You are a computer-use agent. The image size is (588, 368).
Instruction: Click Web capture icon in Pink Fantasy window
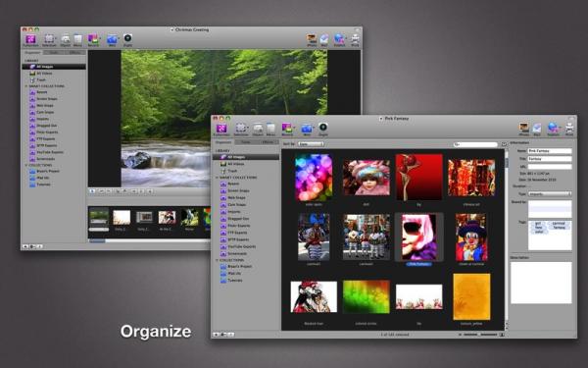pyautogui.click(x=307, y=128)
